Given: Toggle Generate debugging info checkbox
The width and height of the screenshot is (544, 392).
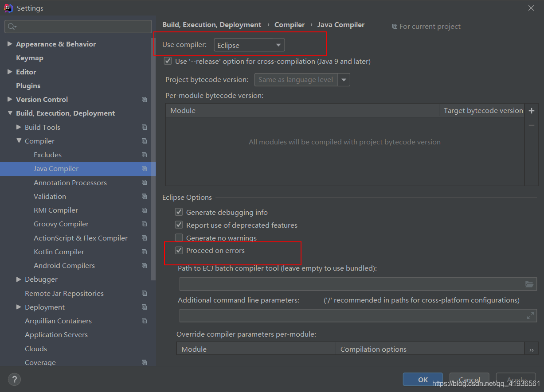Looking at the screenshot, I should tap(179, 212).
